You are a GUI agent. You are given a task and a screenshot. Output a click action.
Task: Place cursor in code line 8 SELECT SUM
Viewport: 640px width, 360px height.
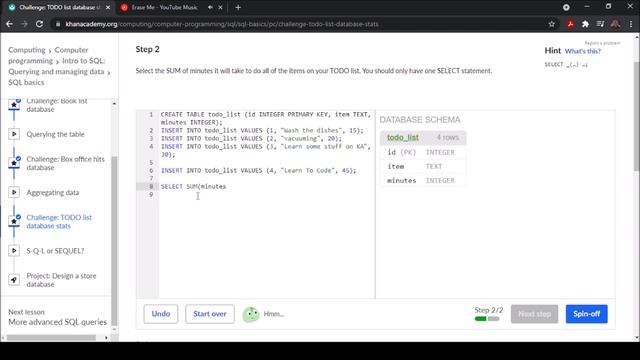pos(193,187)
